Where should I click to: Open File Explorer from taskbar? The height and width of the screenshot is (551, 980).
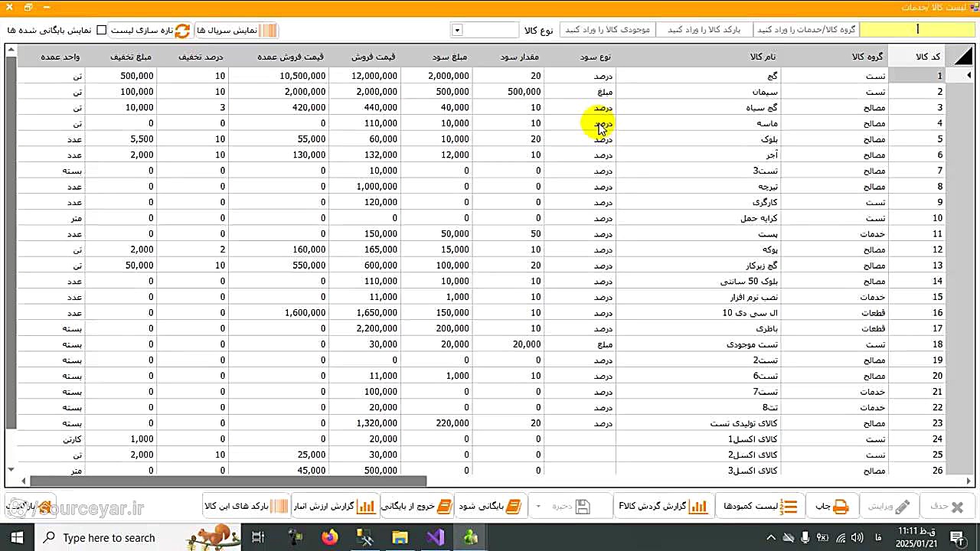click(x=400, y=537)
